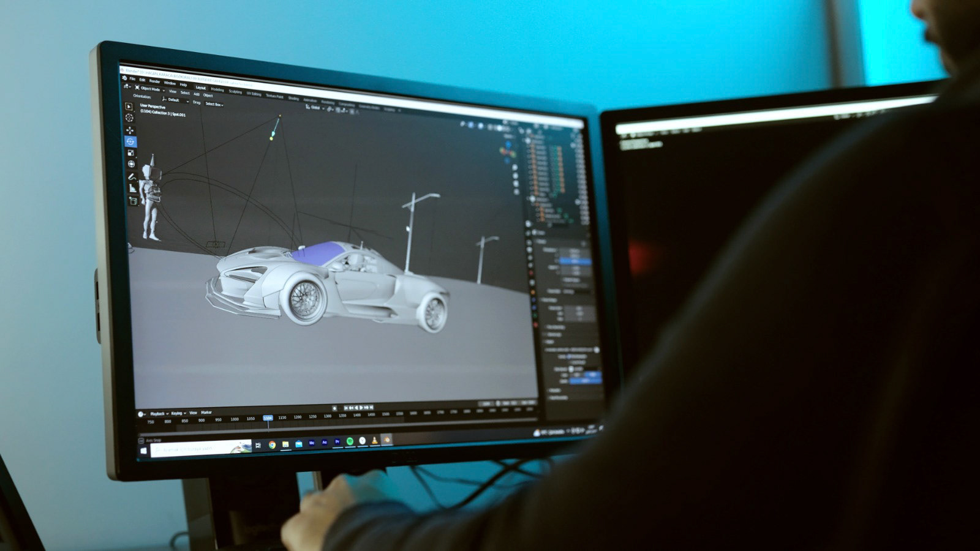Open the 3D viewport editor type selector
This screenshot has height=551, width=980.
[x=127, y=86]
